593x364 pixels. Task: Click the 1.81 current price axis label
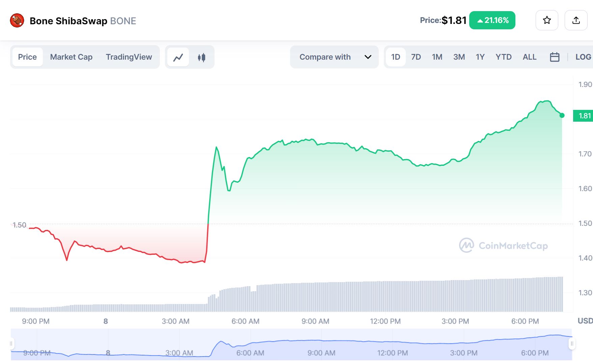(x=583, y=116)
